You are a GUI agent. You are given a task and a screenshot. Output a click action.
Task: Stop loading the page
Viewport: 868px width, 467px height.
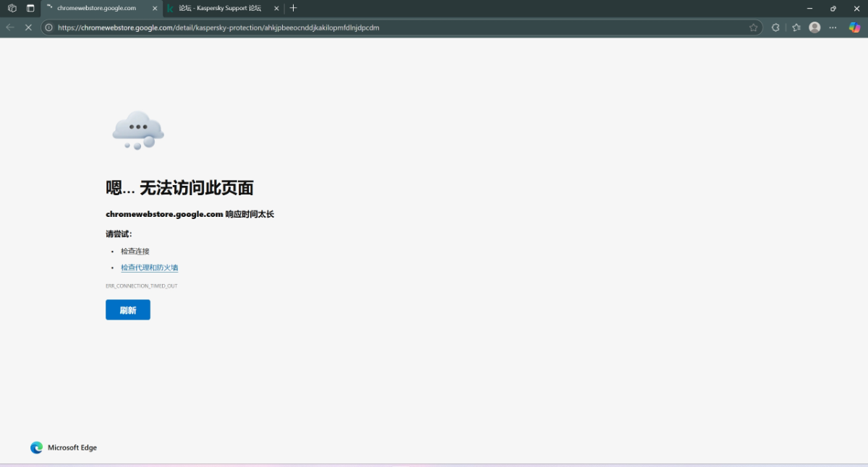click(x=29, y=27)
